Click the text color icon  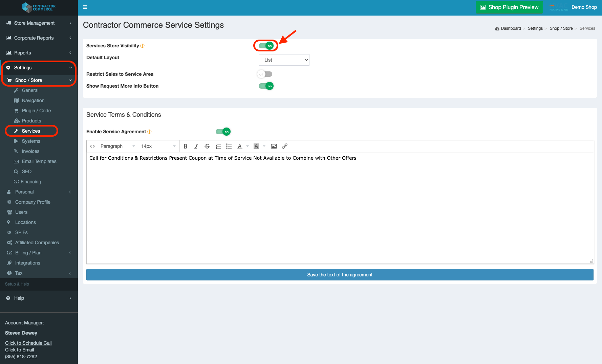pyautogui.click(x=240, y=146)
